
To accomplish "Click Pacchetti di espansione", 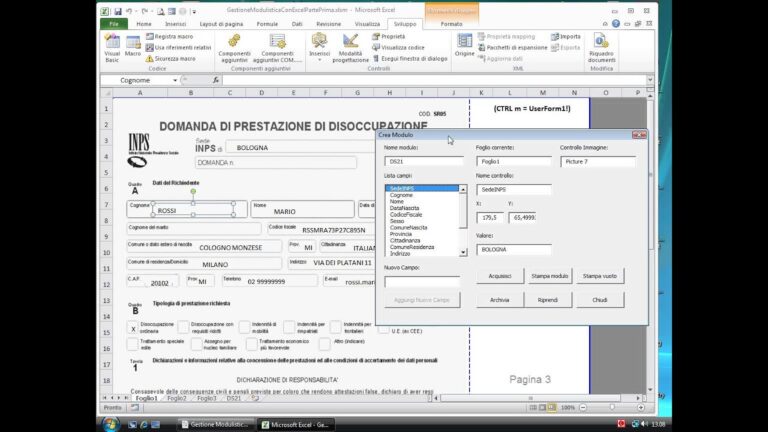I will [512, 48].
